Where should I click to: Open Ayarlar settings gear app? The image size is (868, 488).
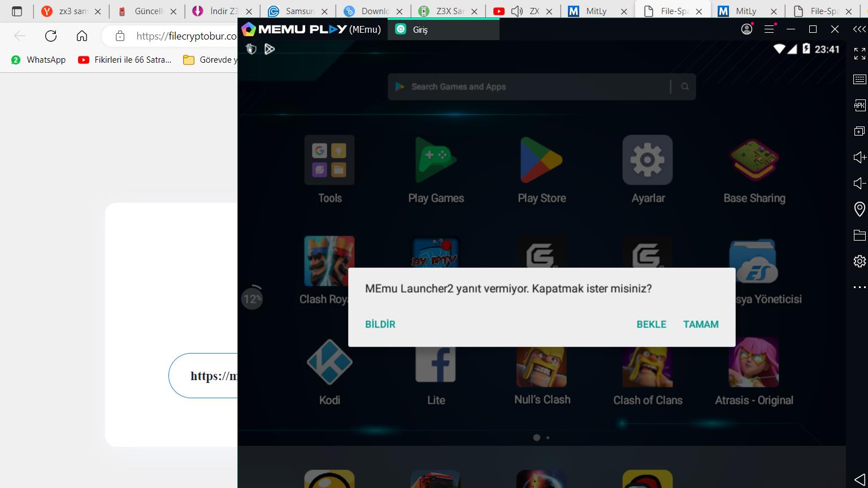point(648,160)
